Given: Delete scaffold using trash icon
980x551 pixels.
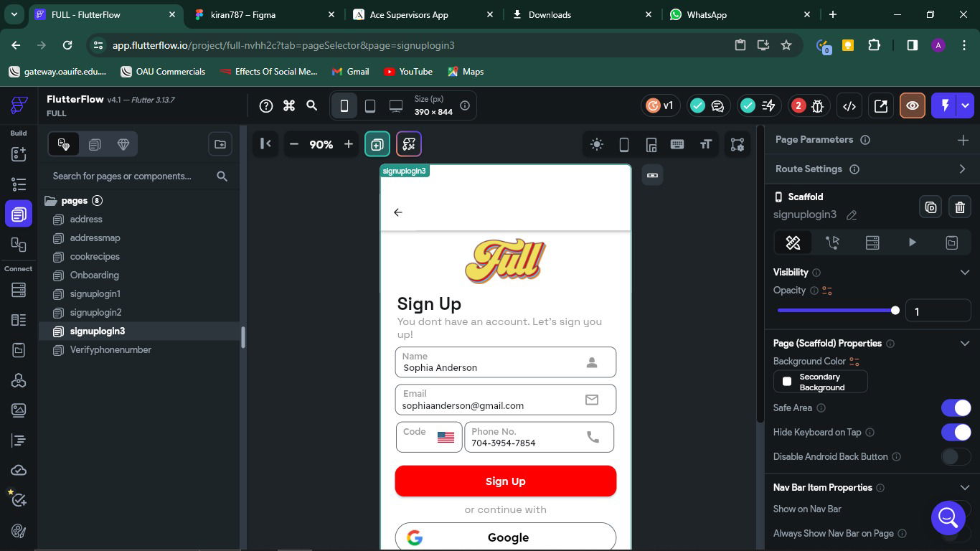Looking at the screenshot, I should [x=960, y=207].
